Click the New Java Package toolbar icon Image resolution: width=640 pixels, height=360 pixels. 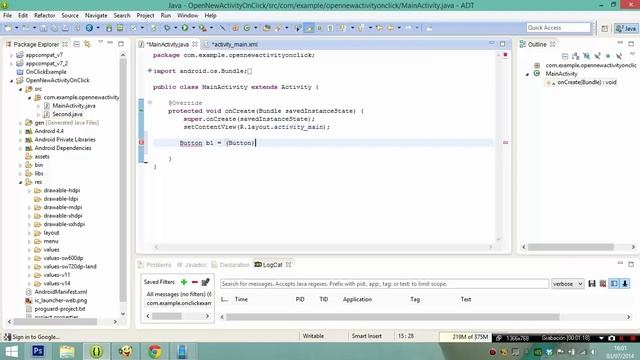pos(235,28)
